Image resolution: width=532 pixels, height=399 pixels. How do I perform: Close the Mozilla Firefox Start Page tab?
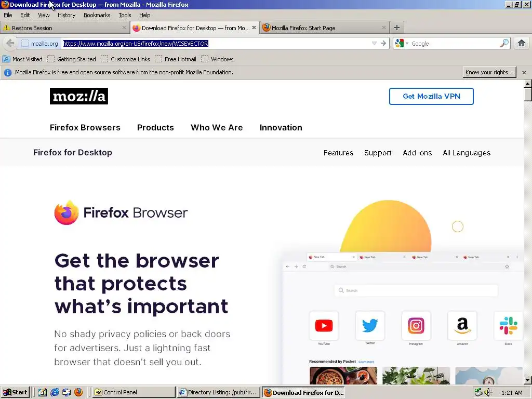tap(384, 28)
